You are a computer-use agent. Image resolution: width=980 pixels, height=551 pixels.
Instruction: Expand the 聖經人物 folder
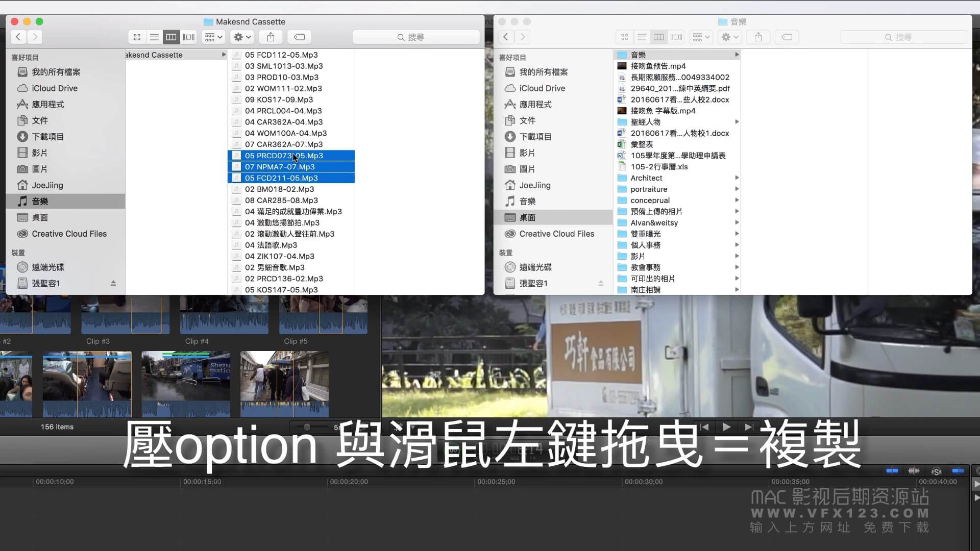coord(737,122)
